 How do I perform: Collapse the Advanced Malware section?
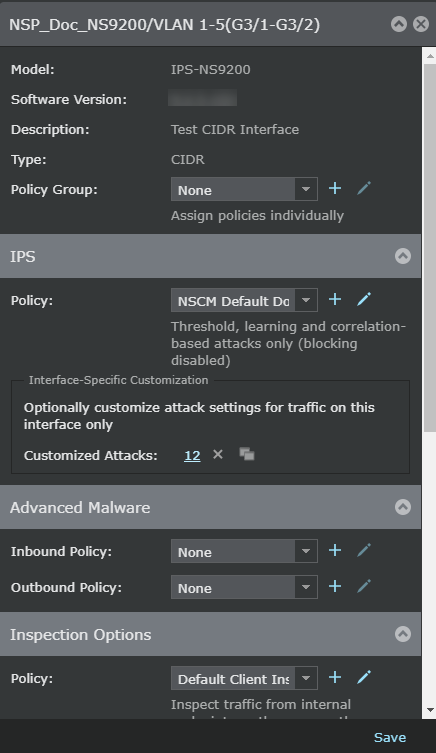(403, 507)
